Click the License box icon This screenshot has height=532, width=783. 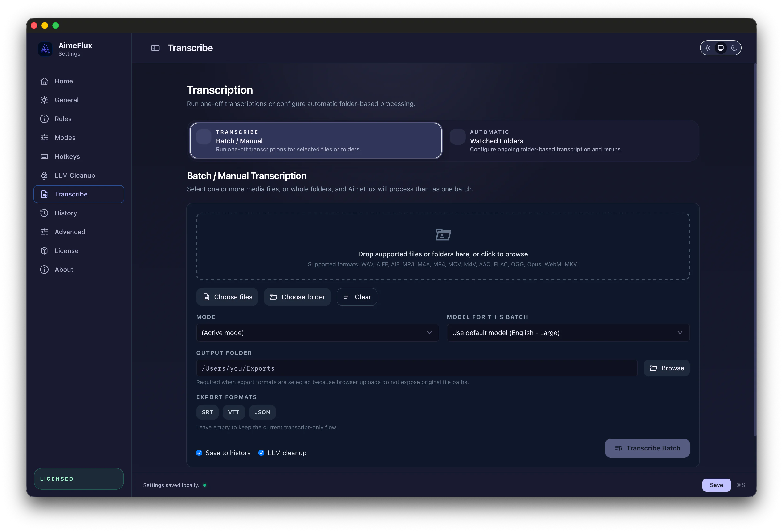coord(44,251)
